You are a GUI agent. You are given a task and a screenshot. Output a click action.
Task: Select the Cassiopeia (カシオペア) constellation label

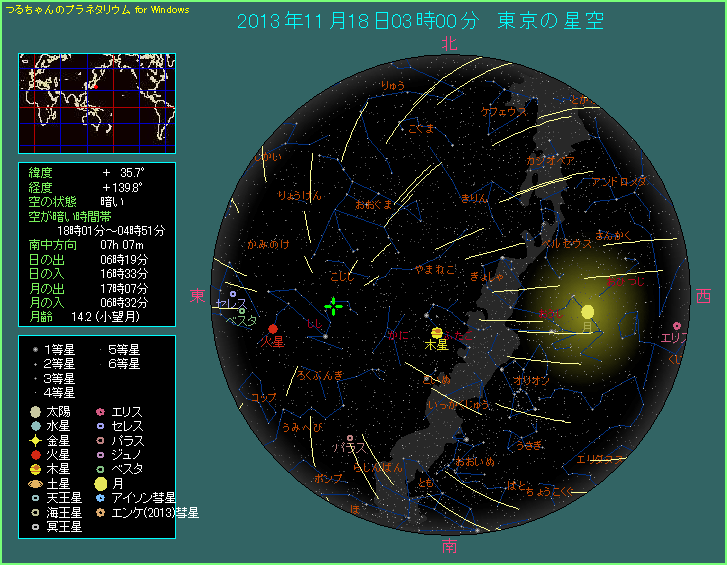[x=550, y=160]
